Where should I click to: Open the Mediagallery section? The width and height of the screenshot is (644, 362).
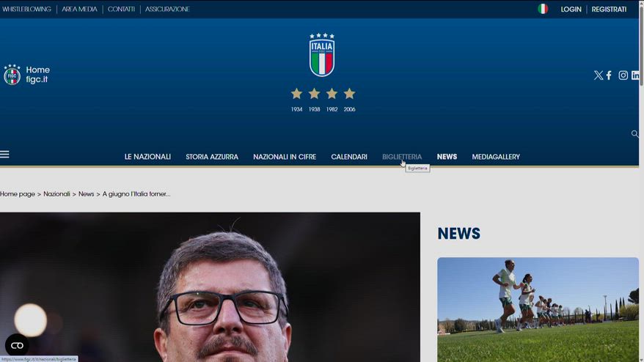(x=496, y=157)
